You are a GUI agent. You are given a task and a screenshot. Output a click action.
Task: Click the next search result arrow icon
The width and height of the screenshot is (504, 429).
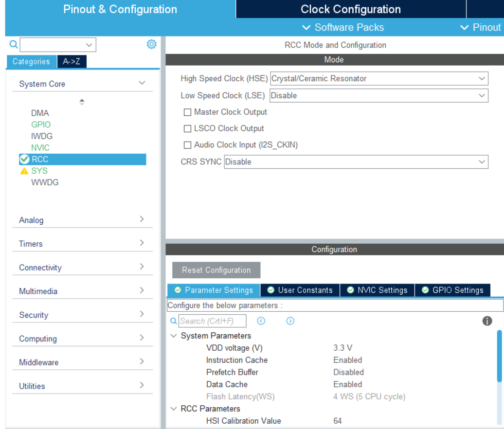tap(290, 321)
